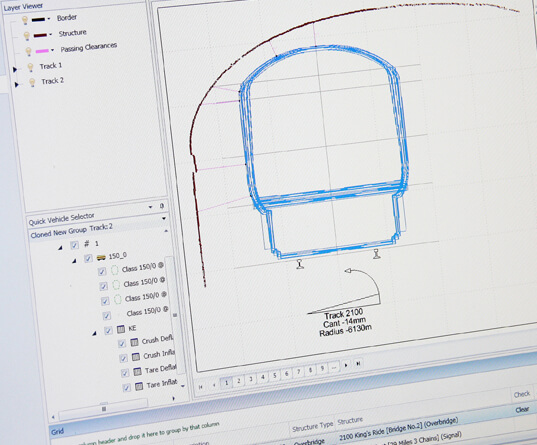
Task: Click the green outline icon of first Class 150/0
Action: (115, 270)
